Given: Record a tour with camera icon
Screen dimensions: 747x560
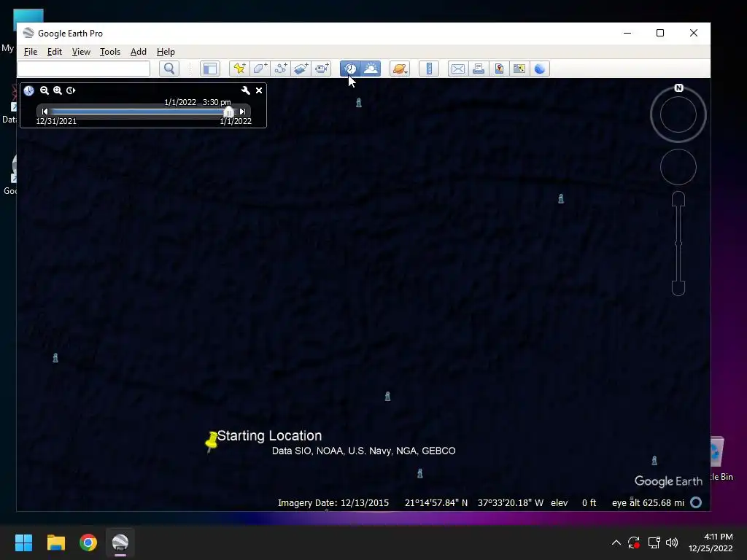Looking at the screenshot, I should (322, 69).
